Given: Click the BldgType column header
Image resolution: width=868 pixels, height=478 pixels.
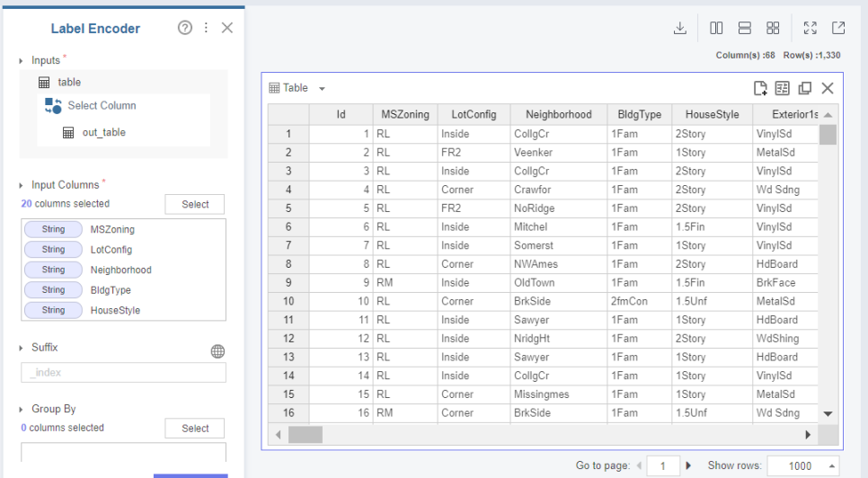Looking at the screenshot, I should tap(640, 114).
